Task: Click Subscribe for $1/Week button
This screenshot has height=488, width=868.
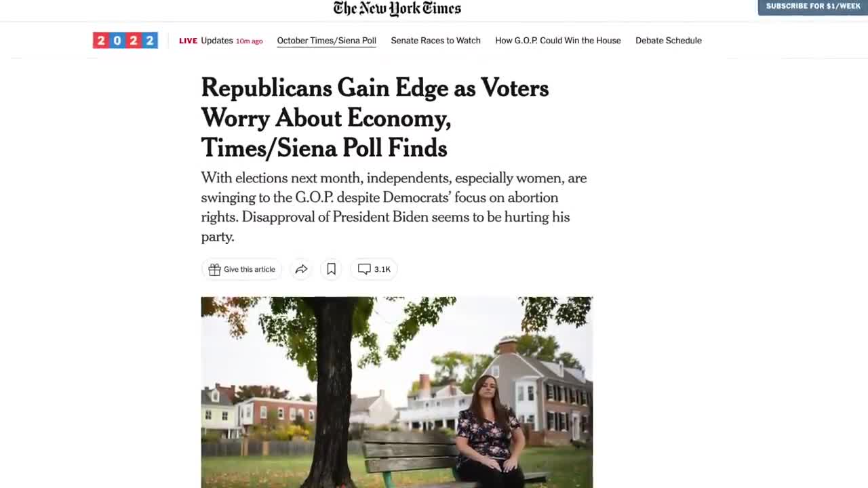Action: click(813, 7)
